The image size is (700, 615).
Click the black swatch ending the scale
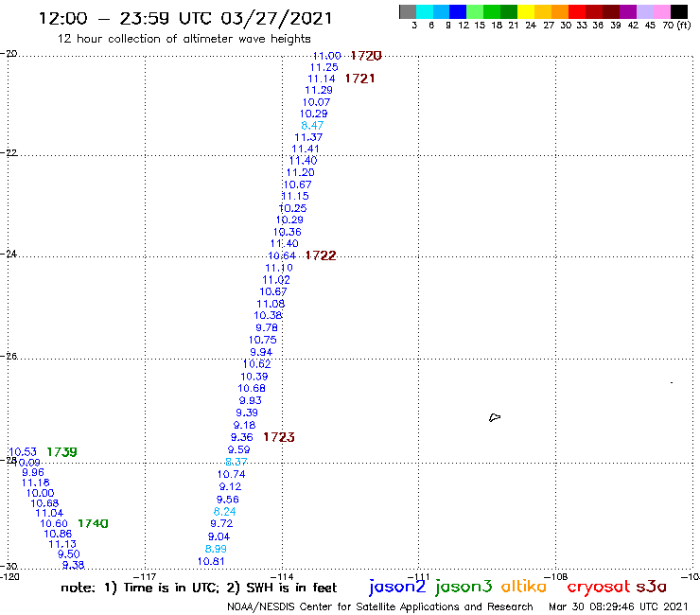coord(678,11)
